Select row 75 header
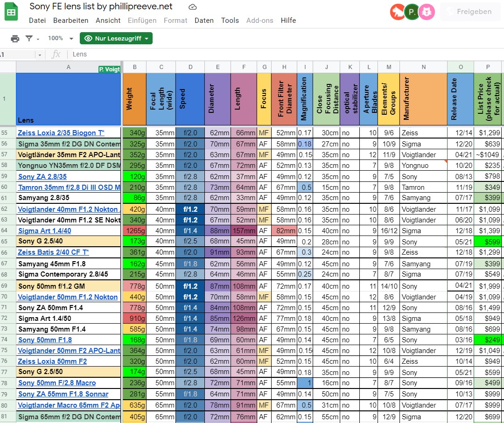Screen dimensions: 504x423 pos(8,350)
